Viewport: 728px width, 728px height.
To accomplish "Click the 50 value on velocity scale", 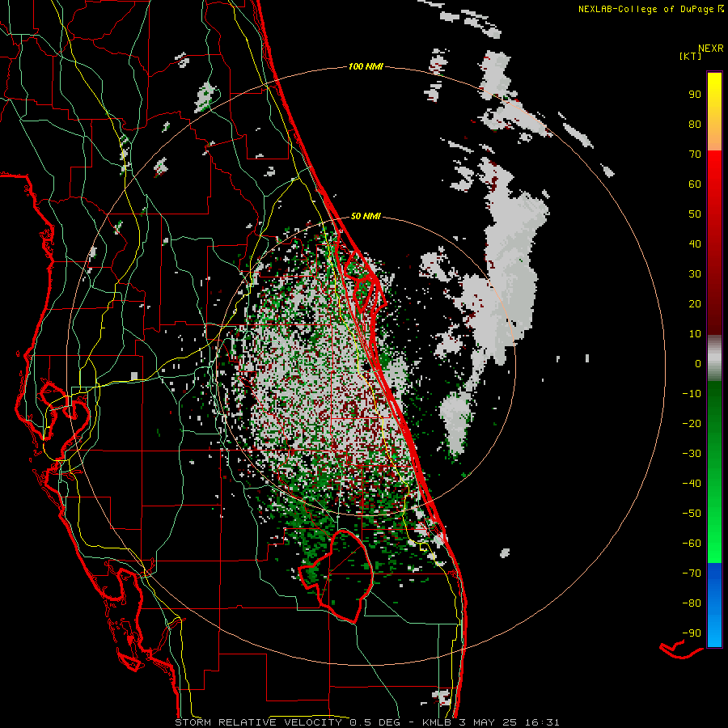I will 695,214.
